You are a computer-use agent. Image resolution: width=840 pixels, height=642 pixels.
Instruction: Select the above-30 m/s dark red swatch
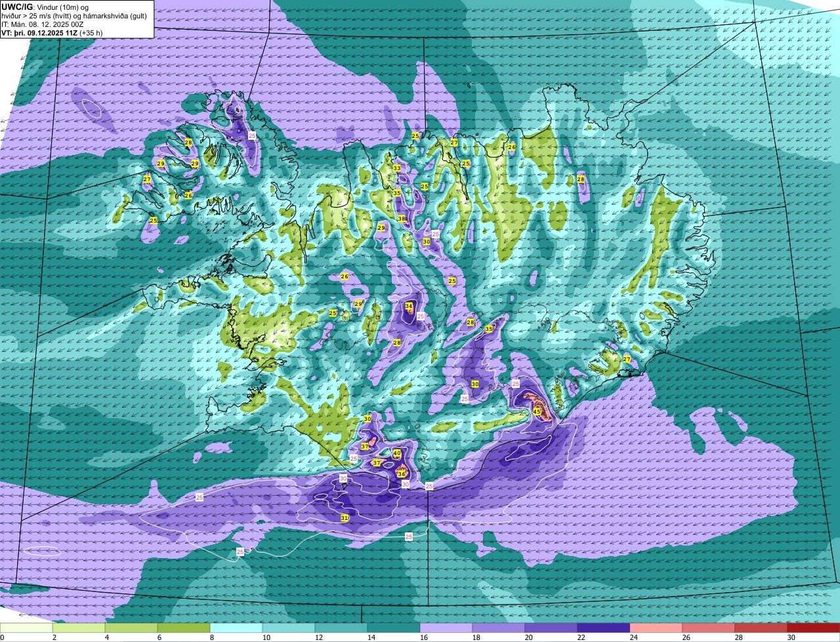pyautogui.click(x=814, y=628)
